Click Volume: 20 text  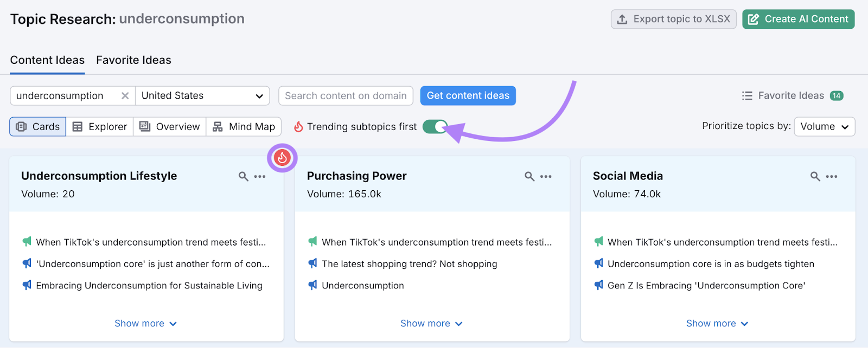48,194
